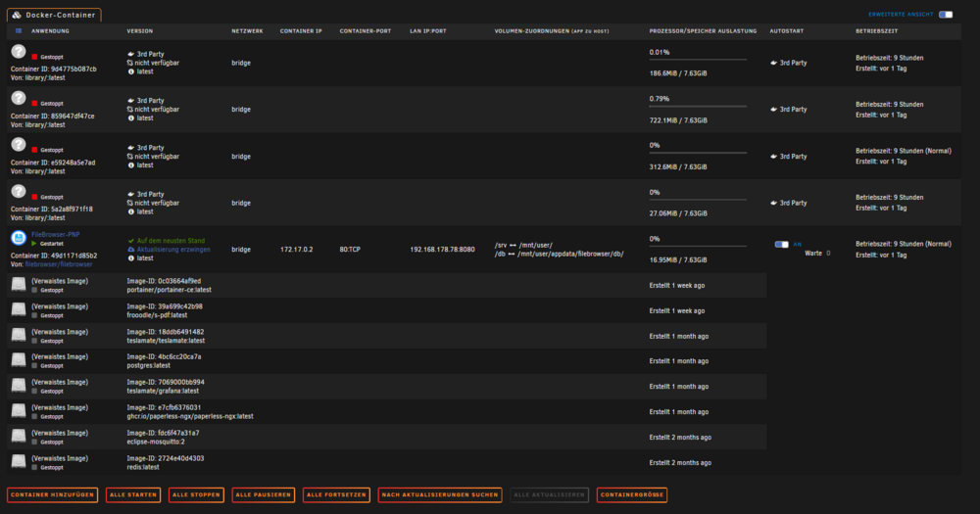The image size is (980, 514).
Task: Click green started play icon of FileBrowser-PNP
Action: tap(34, 244)
